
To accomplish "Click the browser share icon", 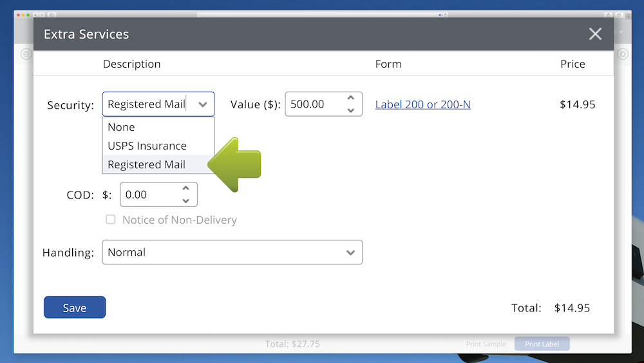I will click(609, 15).
